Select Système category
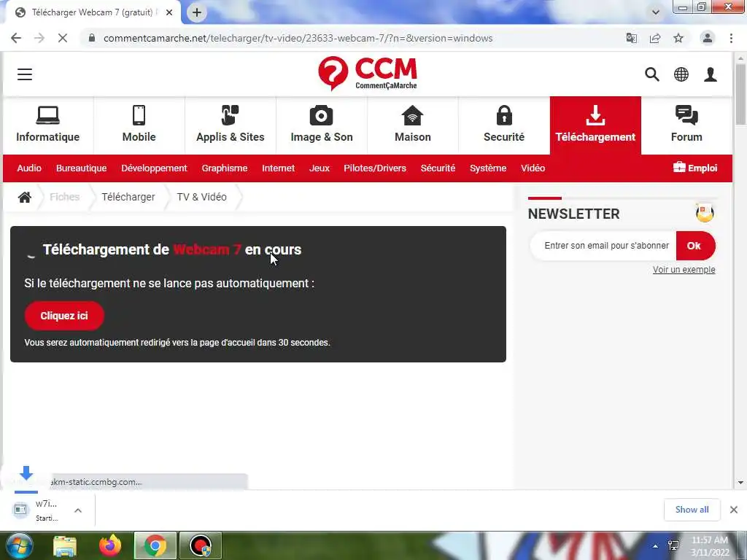747x560 pixels. point(488,168)
